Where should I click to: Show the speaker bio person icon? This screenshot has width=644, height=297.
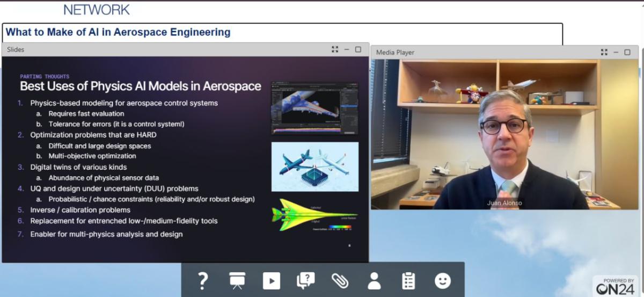[374, 280]
